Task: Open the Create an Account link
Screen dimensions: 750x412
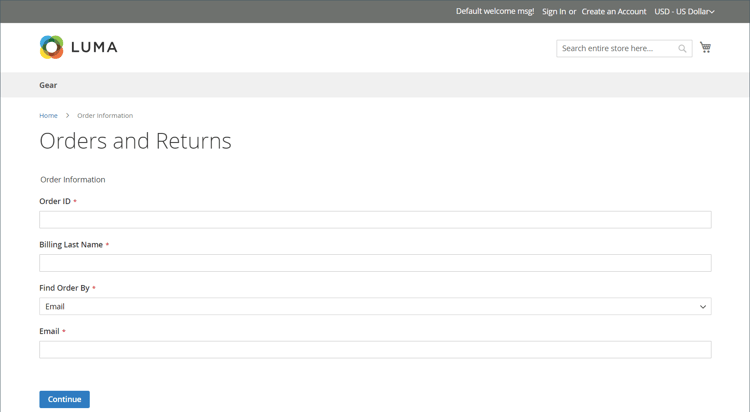Action: pyautogui.click(x=613, y=11)
